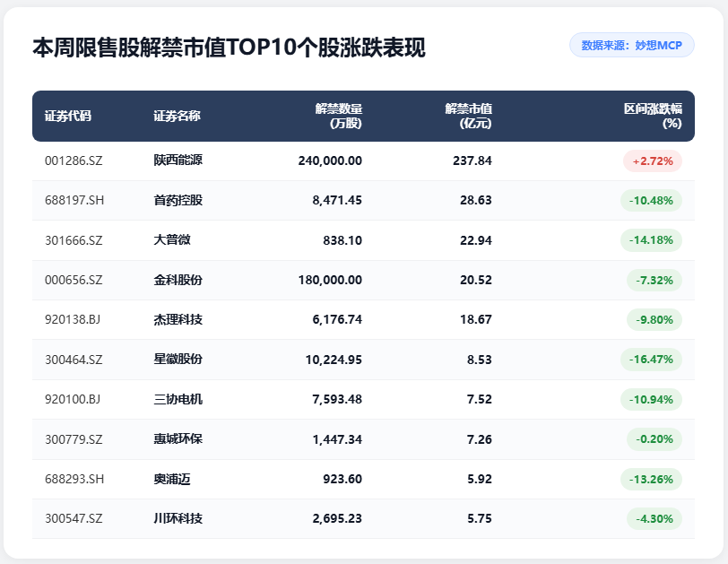Click the market value 20.52
Image resolution: width=728 pixels, height=564 pixels.
click(x=476, y=280)
